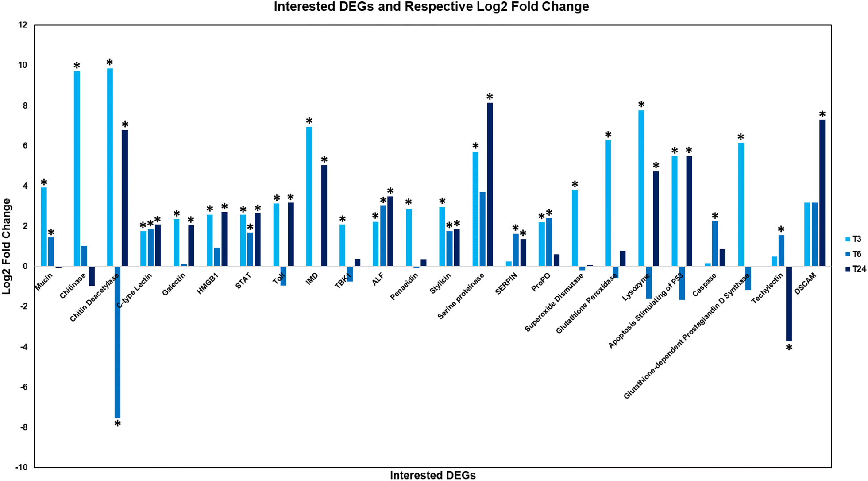The height and width of the screenshot is (481, 868).
Task: Click the T24 bar for Apoptosis Stimulating of P53
Action: pos(689,211)
